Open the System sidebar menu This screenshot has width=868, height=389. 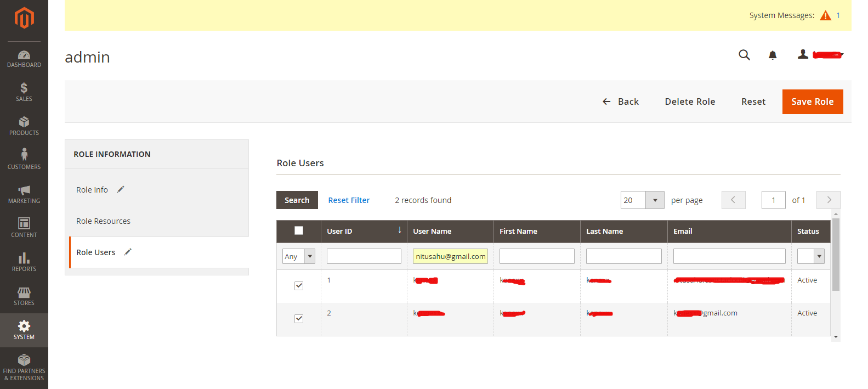click(x=24, y=330)
